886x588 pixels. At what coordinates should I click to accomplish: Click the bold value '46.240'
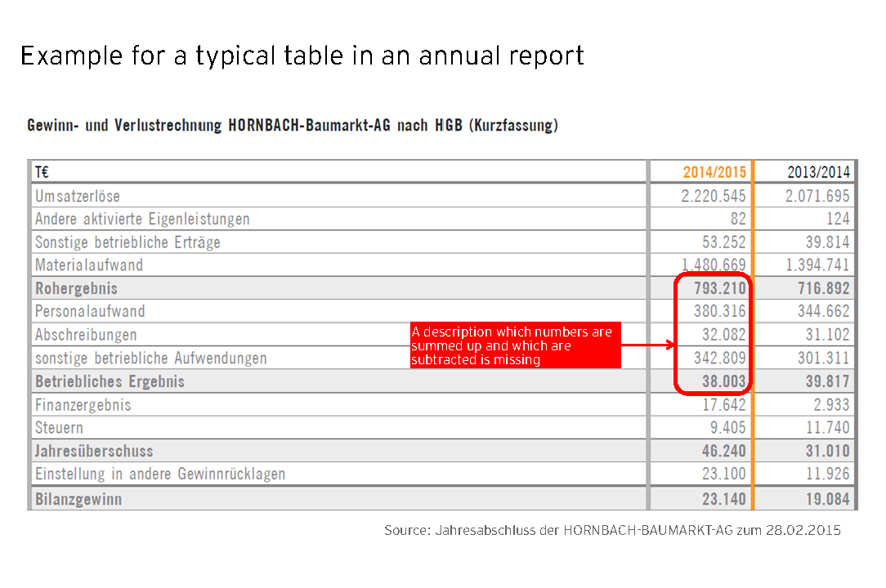724,452
